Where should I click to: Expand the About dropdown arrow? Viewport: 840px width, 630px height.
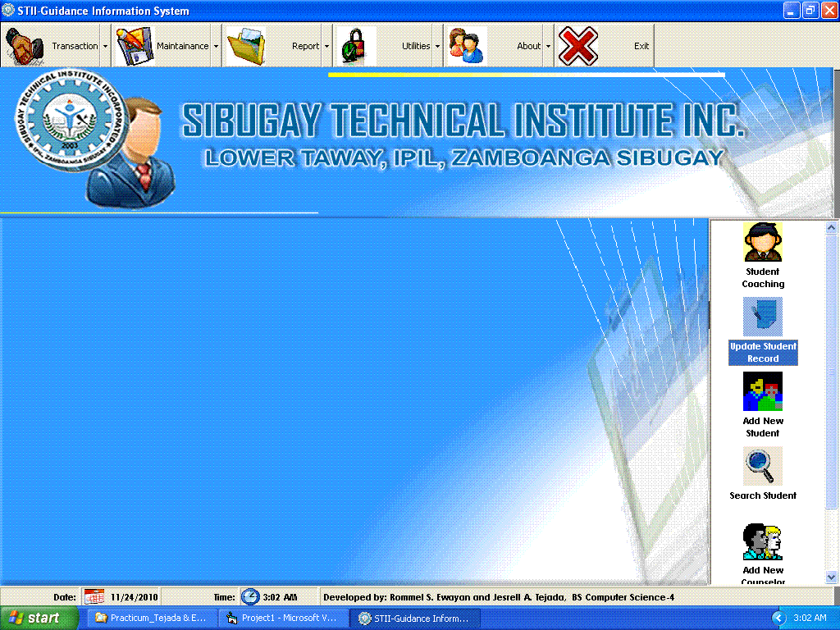548,46
